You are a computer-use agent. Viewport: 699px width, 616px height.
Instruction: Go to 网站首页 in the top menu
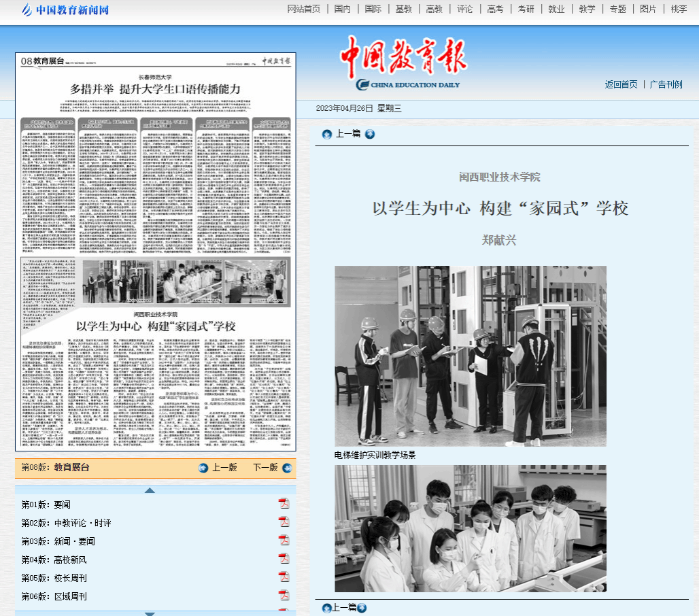pos(303,9)
